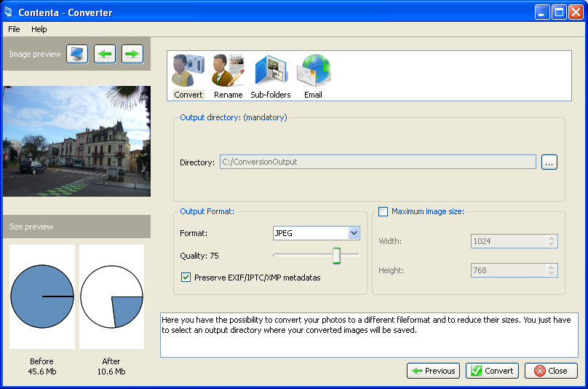This screenshot has width=588, height=389.
Task: Click the Height spinner arrows
Action: [551, 270]
